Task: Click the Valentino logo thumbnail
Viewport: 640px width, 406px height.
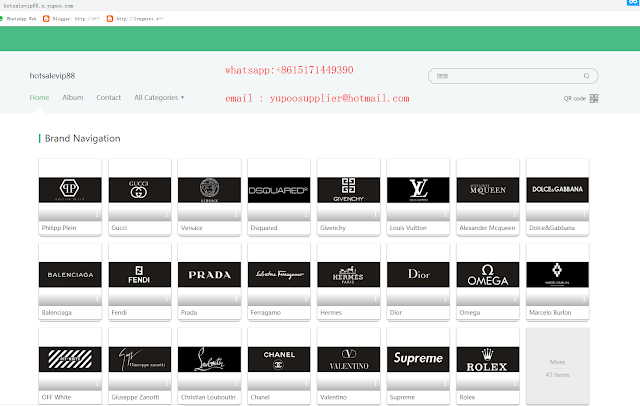Action: click(349, 359)
